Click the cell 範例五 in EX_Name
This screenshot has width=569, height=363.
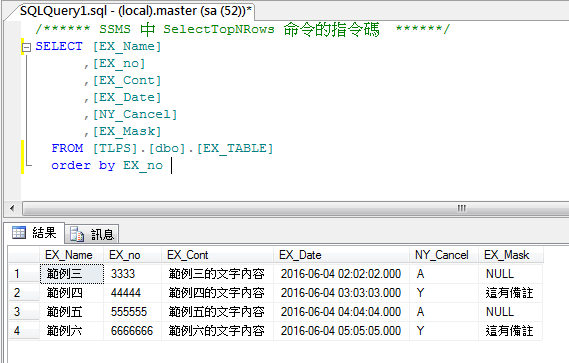point(71,312)
